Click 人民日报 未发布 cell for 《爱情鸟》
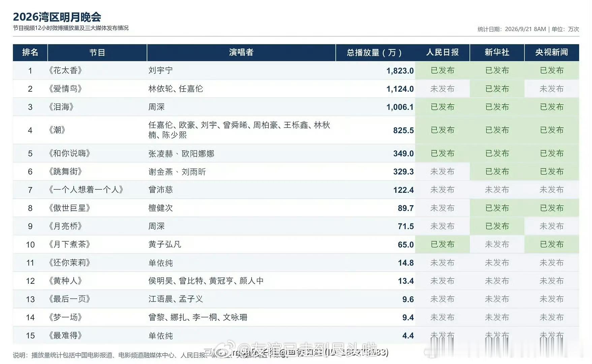Screen dimensions: 592x364 pos(442,89)
